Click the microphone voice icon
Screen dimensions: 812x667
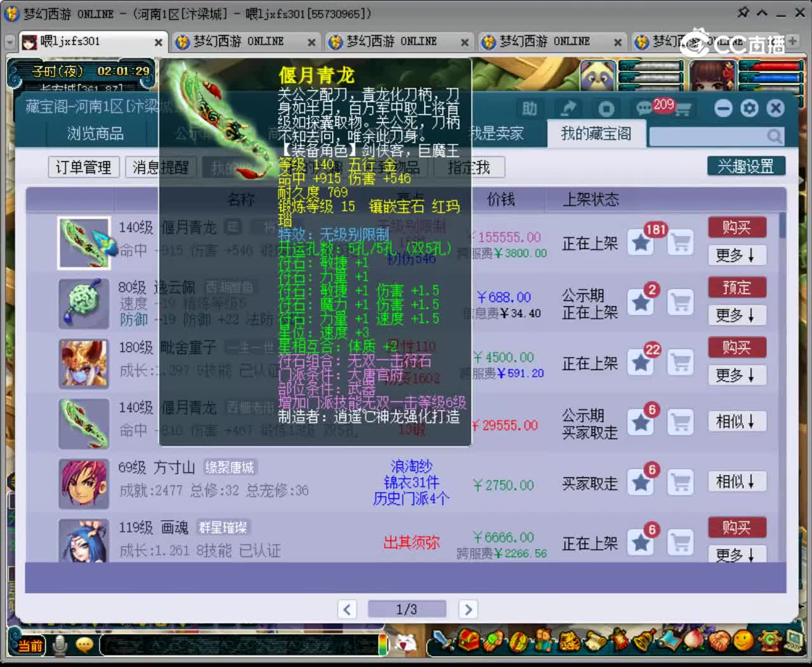[x=61, y=645]
